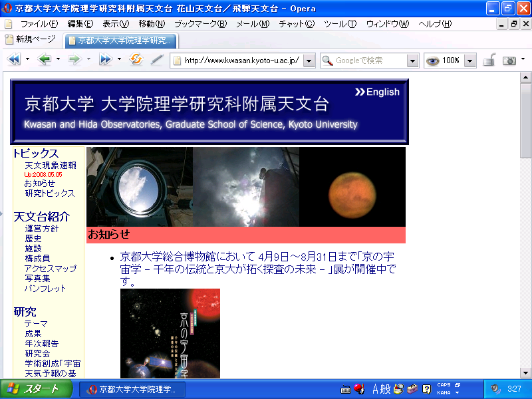Viewport: 532px width, 399px height.
Task: Click the '般' conversion mode indicator
Action: click(386, 389)
